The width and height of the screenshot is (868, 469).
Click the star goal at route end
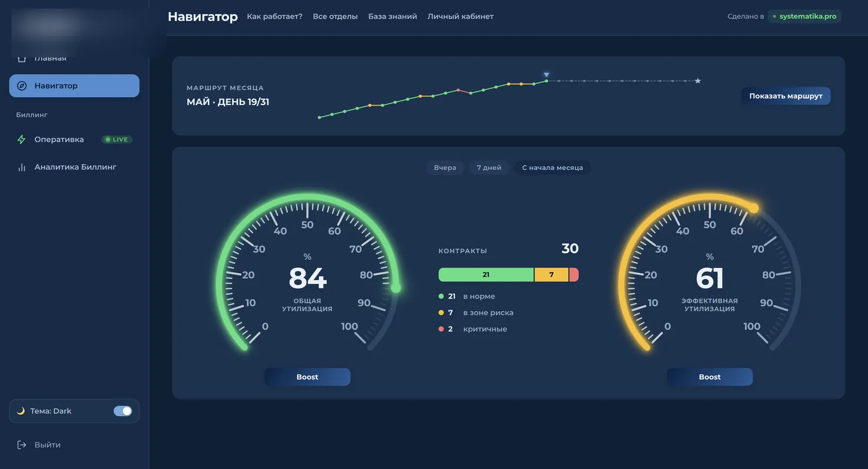coord(698,81)
